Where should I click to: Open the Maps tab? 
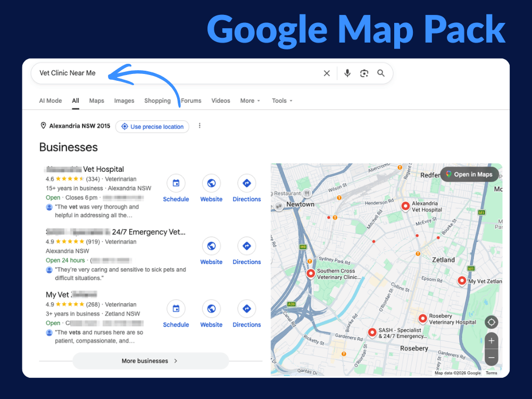97,101
